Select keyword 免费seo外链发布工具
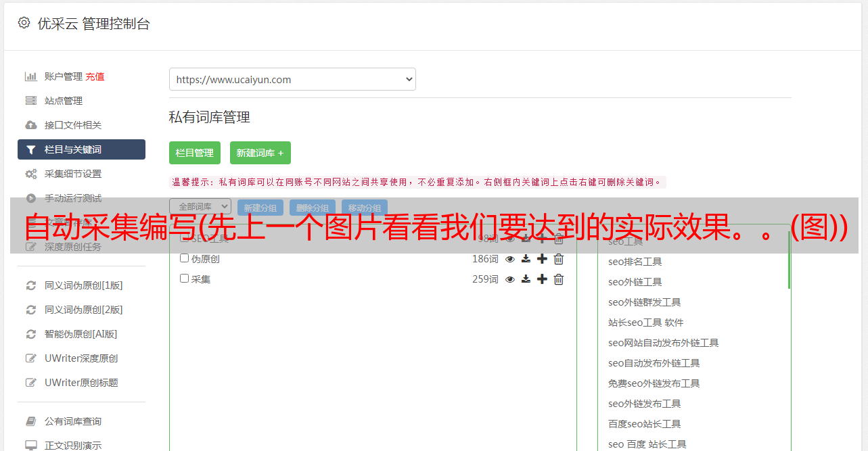Screen dimensions: 868x451 [x=654, y=383]
